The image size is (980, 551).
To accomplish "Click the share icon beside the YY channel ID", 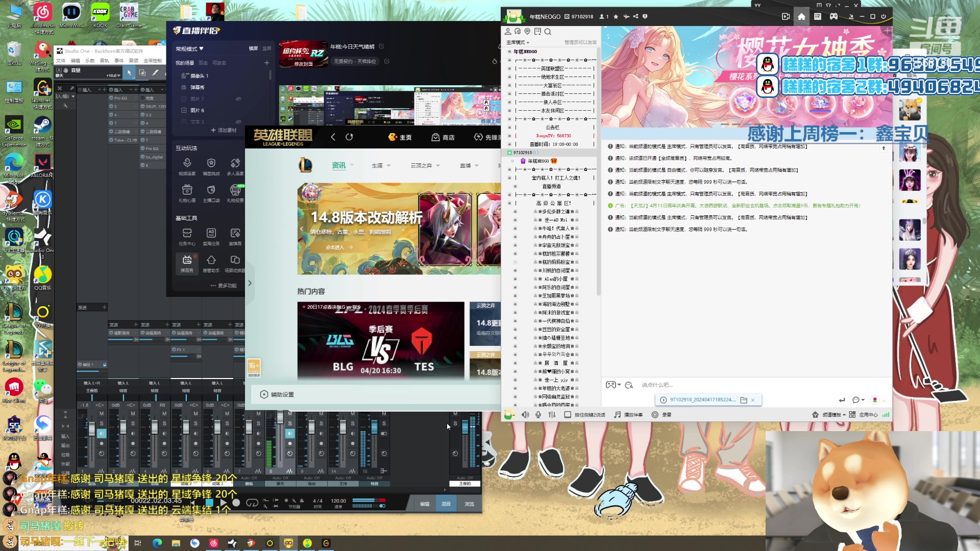I will coord(635,16).
